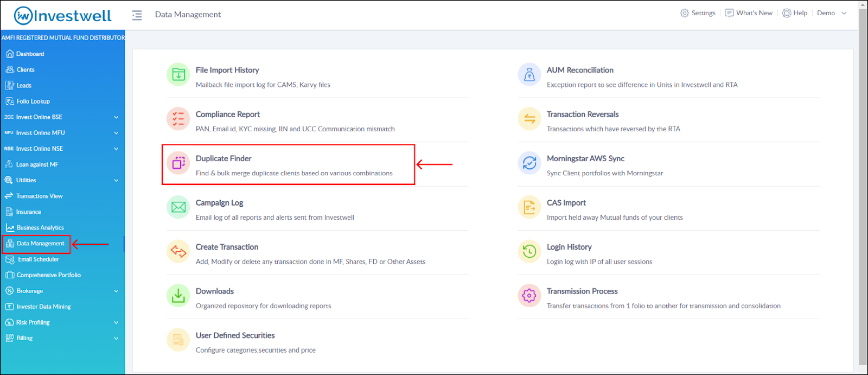Open the Compliance Report link
Viewport: 868px width, 375px height.
point(228,115)
